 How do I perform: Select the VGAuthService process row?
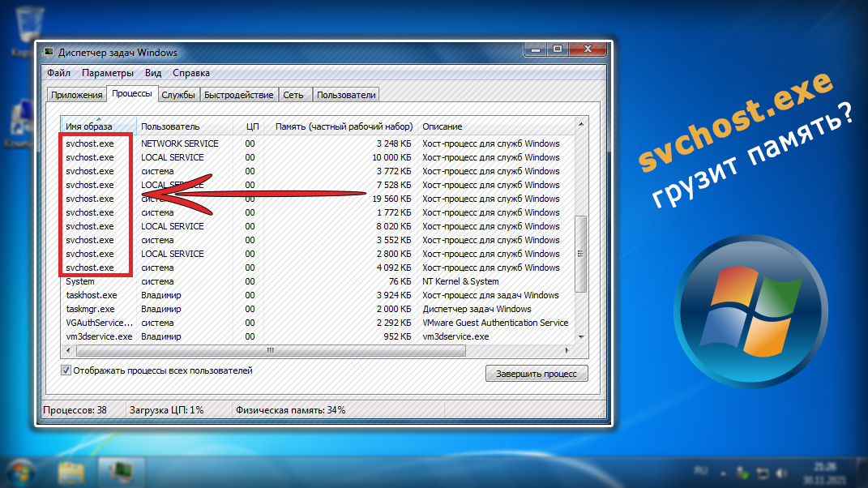(x=317, y=323)
